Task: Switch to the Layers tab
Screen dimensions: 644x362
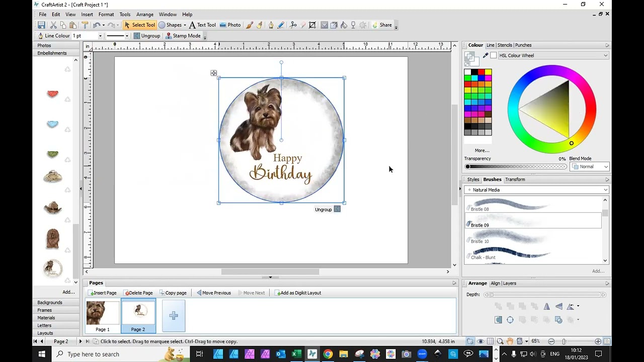Action: [510, 284]
